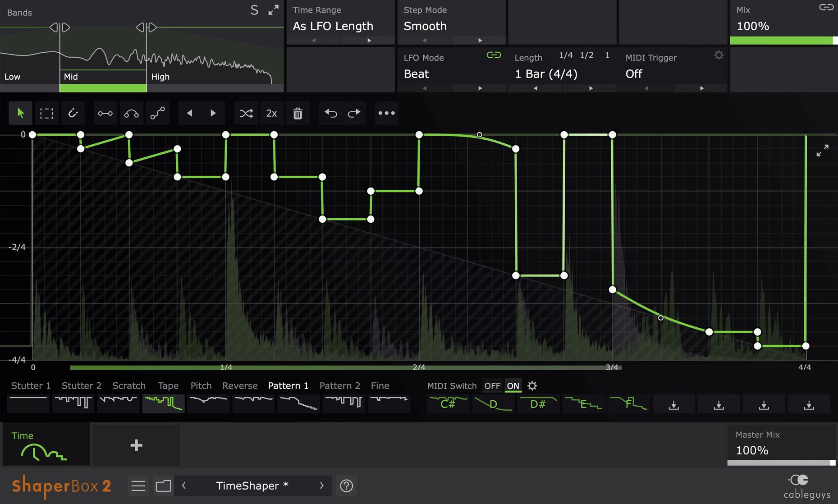The width and height of the screenshot is (838, 504).
Task: Undo the last edit
Action: (331, 113)
